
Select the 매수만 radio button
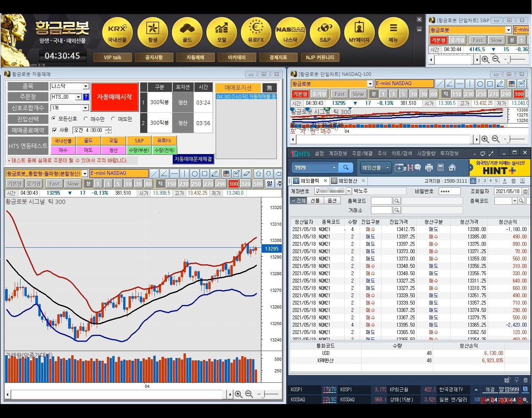pyautogui.click(x=86, y=119)
